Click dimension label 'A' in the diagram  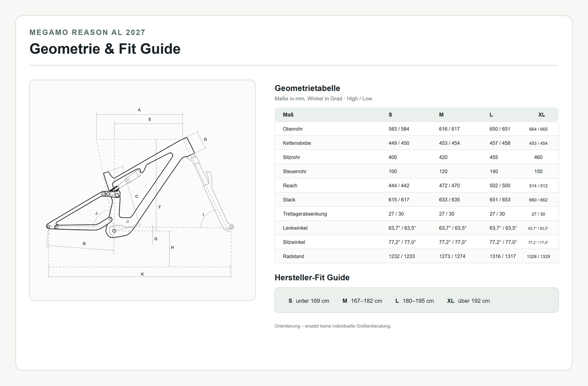[x=139, y=110]
